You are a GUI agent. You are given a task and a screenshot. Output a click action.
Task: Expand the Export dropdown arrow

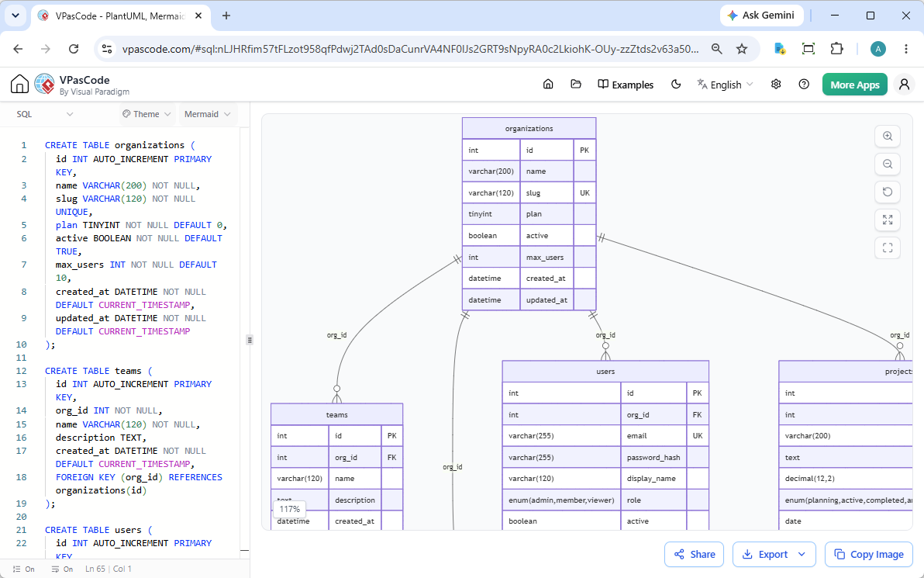(x=802, y=555)
